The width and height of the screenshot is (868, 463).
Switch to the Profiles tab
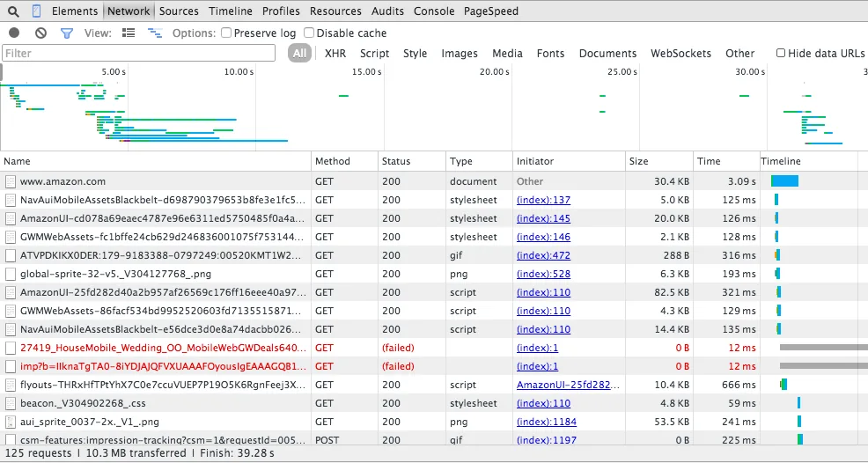281,11
